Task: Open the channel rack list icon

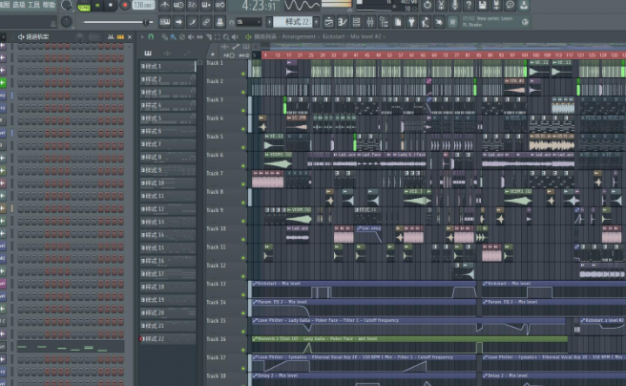Action: click(x=356, y=22)
